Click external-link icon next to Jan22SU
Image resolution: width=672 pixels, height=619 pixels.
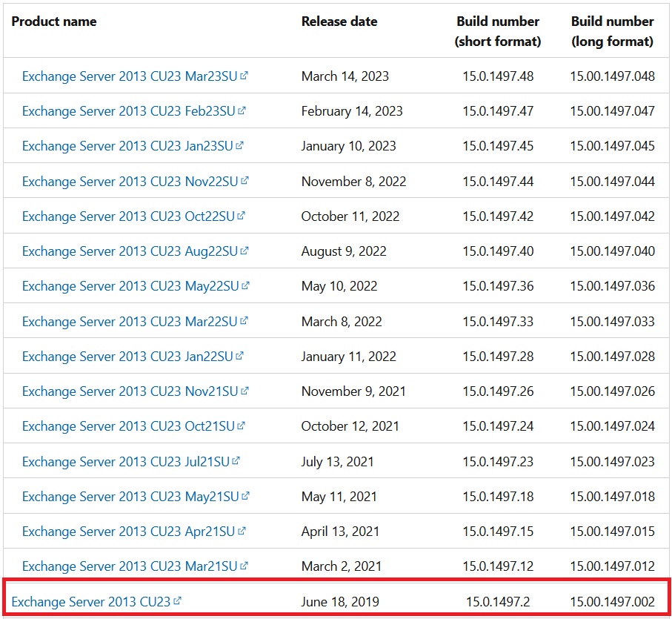pos(239,355)
